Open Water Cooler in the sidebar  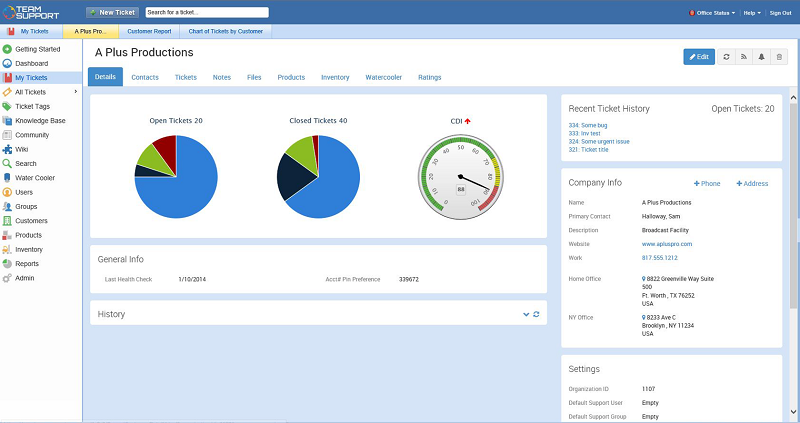[35, 177]
